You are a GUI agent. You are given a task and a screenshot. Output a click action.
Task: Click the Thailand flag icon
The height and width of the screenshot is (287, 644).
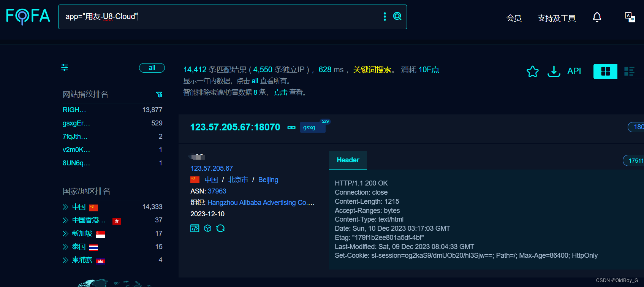point(93,247)
